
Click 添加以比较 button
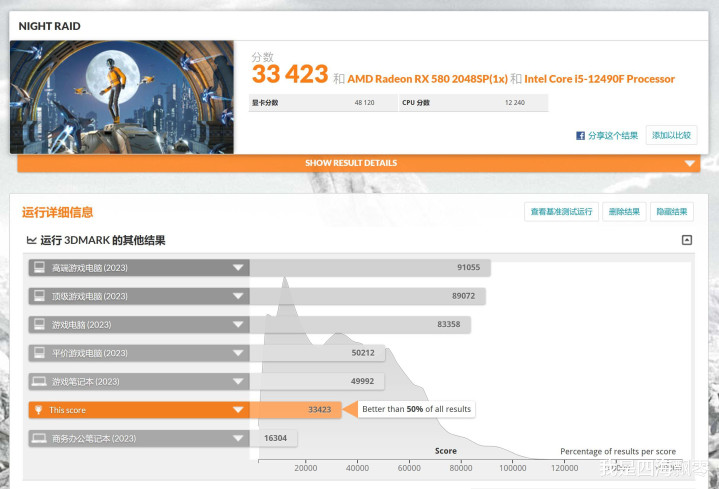(671, 135)
